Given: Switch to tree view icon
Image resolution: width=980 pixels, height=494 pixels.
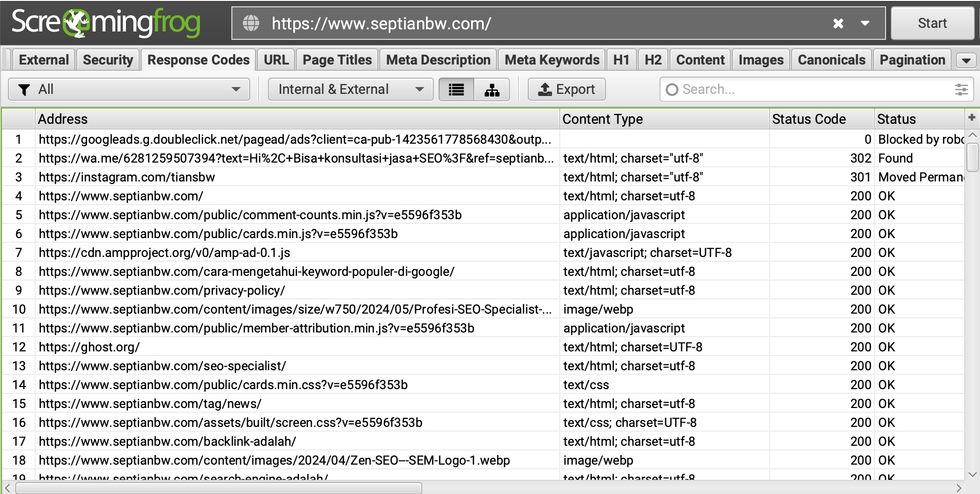Looking at the screenshot, I should coord(492,90).
